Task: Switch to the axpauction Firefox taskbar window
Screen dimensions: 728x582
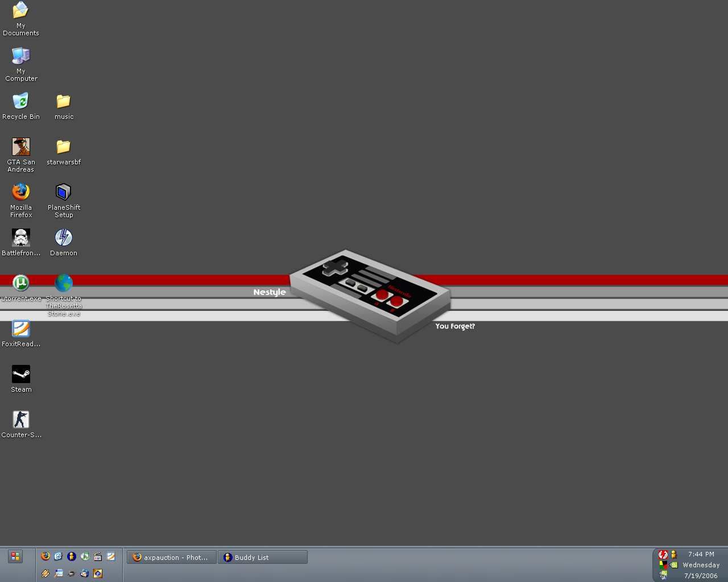Action: coord(172,558)
